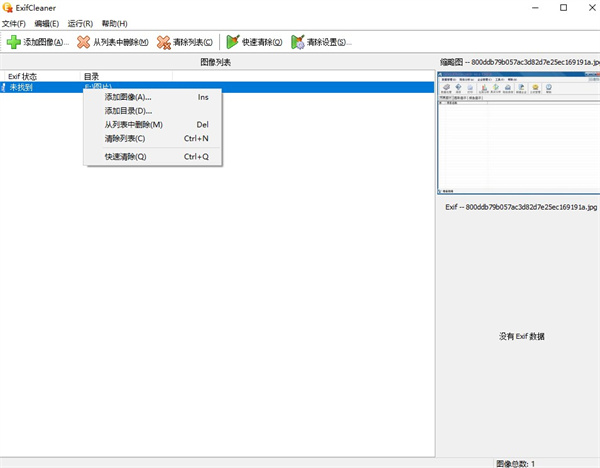Click the Clean Settings toolbar icon
600x468 pixels.
[x=298, y=42]
